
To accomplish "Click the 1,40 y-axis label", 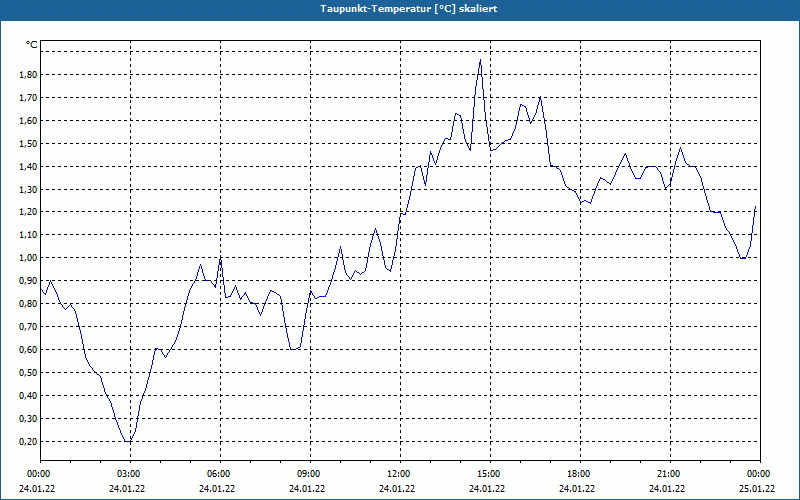I will coord(27,167).
